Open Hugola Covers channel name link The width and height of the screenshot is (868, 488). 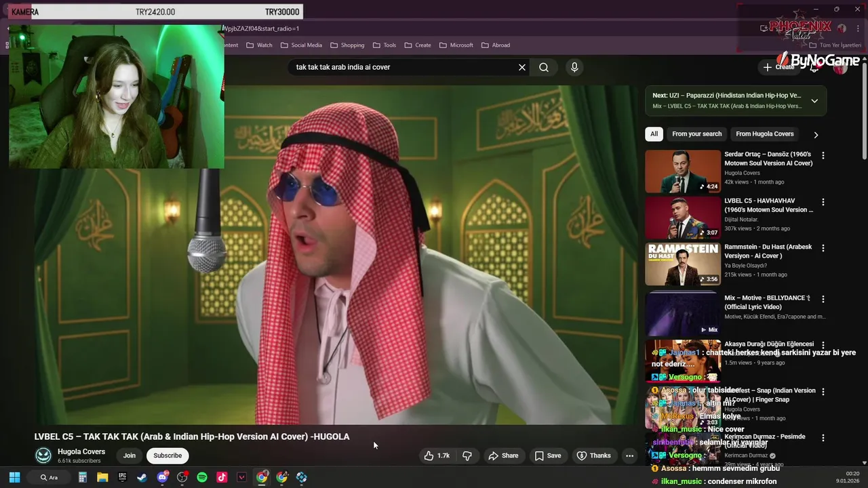click(x=81, y=451)
